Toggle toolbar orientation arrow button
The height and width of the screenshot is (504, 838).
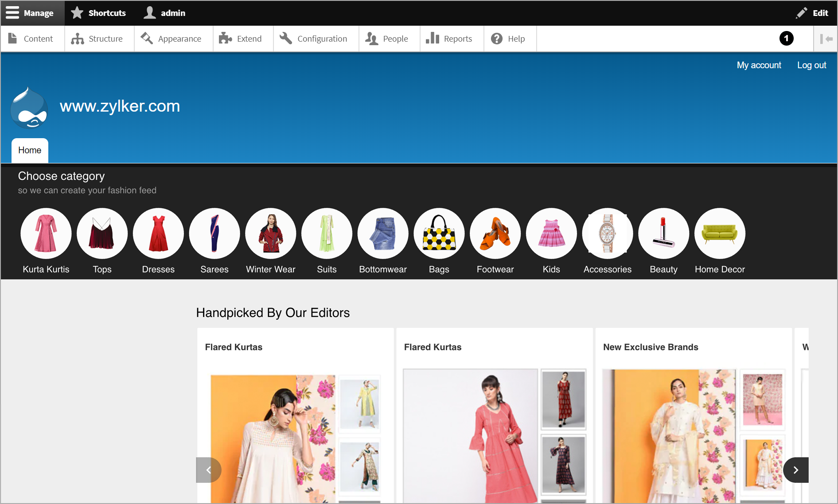point(826,39)
